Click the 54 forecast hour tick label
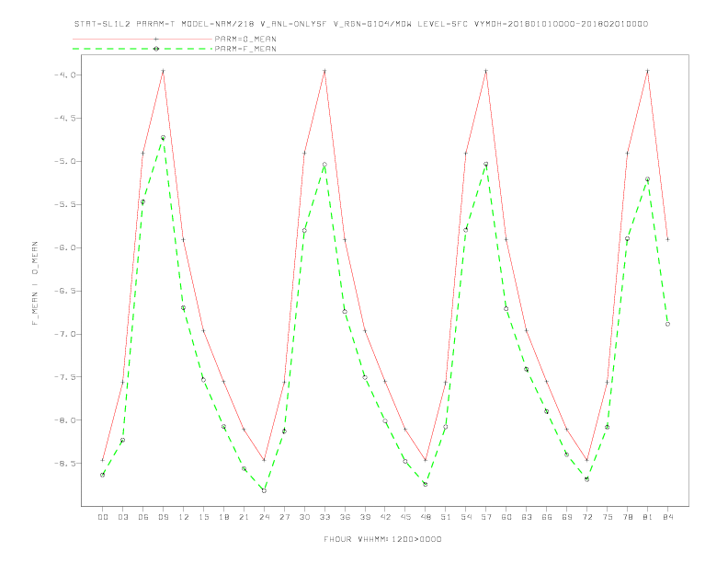The image size is (728, 563). pyautogui.click(x=466, y=517)
